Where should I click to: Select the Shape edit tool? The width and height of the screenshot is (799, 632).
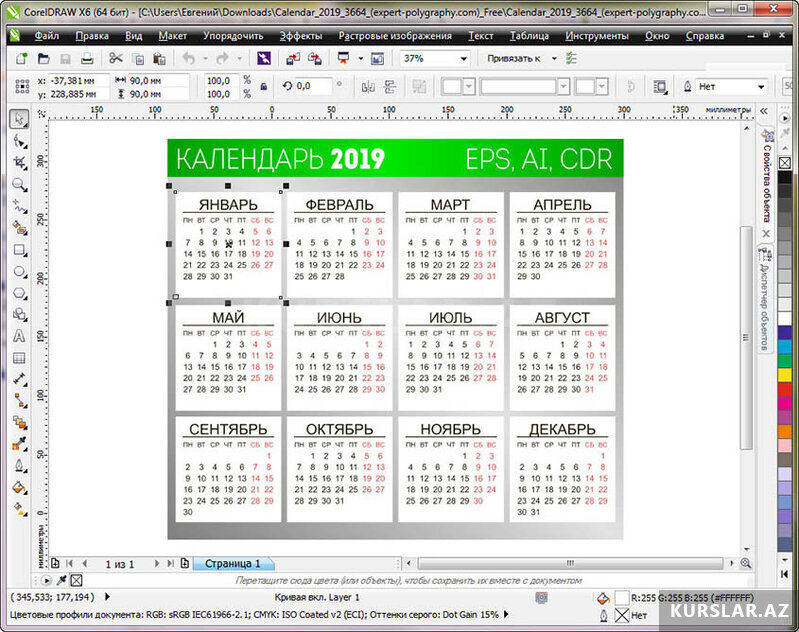[x=19, y=141]
